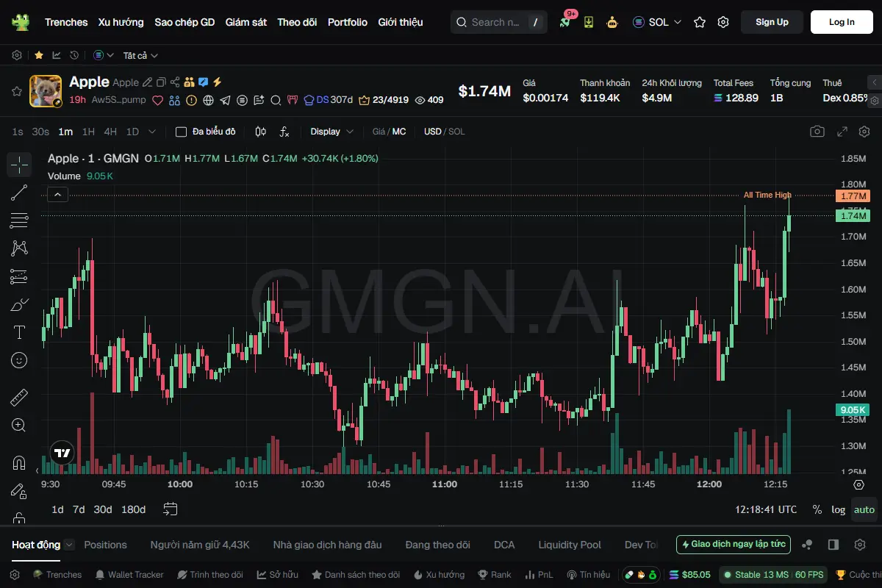The height and width of the screenshot is (588, 882).
Task: Click Giao dịch ngay lập tức button
Action: coord(734,545)
